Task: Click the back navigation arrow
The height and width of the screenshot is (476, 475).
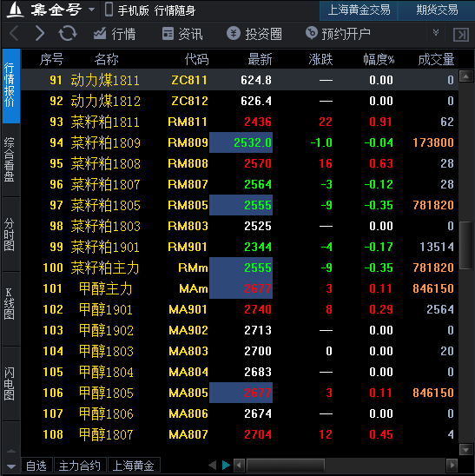Action: click(x=14, y=33)
